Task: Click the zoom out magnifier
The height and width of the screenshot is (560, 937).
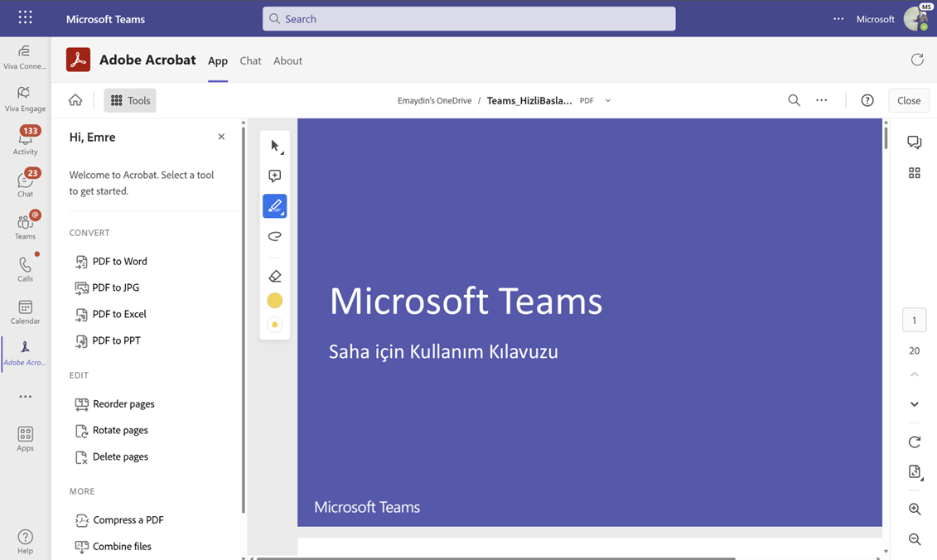Action: click(914, 539)
